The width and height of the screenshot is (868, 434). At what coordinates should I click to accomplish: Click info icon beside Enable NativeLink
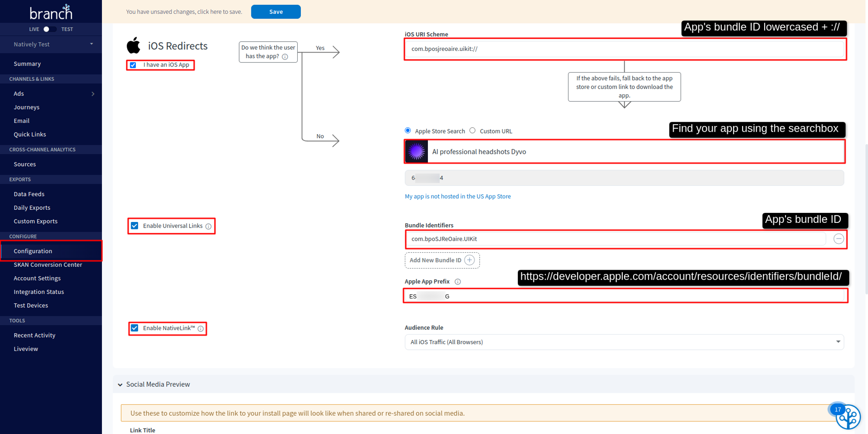(201, 329)
